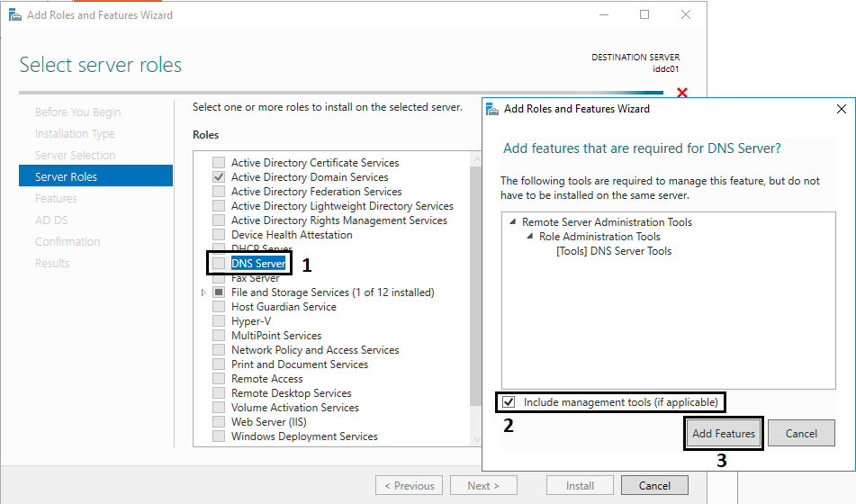Click Cancel in the features dialog

click(801, 433)
